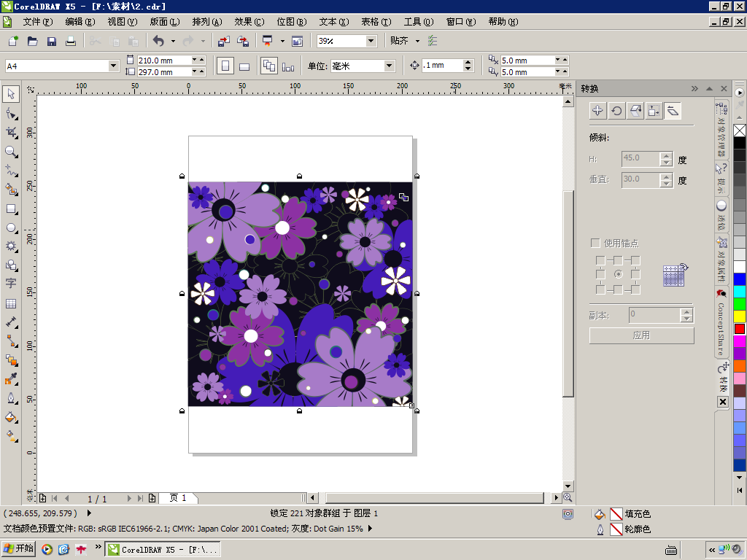The width and height of the screenshot is (747, 560).
Task: Choose the Ellipse tool
Action: (x=11, y=227)
